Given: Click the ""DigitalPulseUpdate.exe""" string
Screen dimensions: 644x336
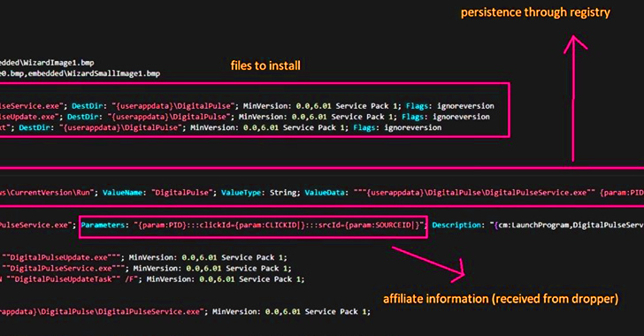Looking at the screenshot, I should tap(61, 257).
